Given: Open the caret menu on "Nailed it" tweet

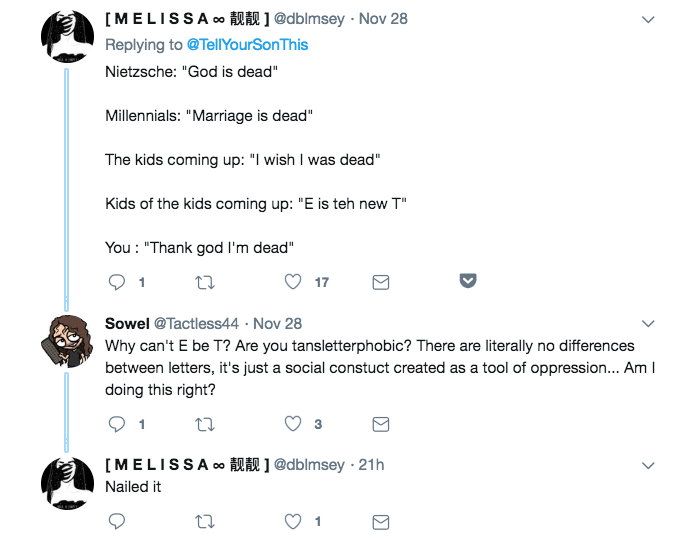Looking at the screenshot, I should [647, 466].
